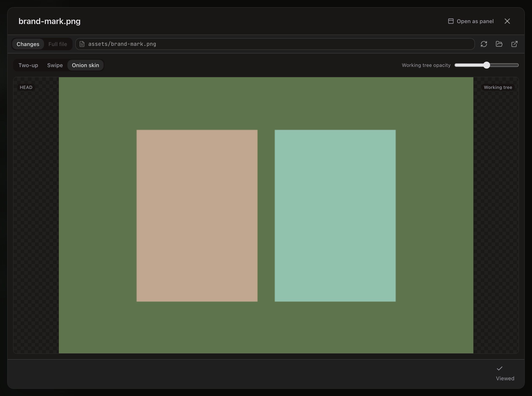Click the tan rectangle in the image preview
The image size is (532, 396).
[197, 216]
